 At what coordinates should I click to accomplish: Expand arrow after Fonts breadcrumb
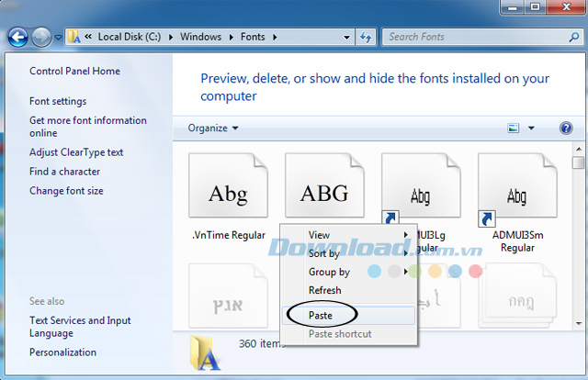pos(275,37)
